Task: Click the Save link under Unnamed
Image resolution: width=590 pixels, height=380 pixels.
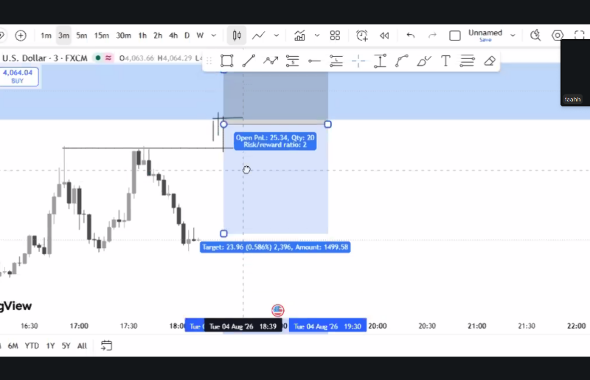Action: coord(485,40)
